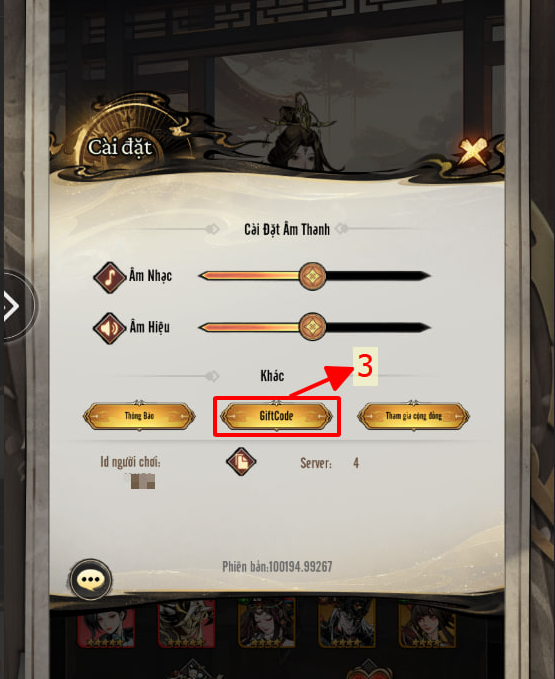Select the first hero portrait at bottom
555x679 pixels.
(106, 626)
